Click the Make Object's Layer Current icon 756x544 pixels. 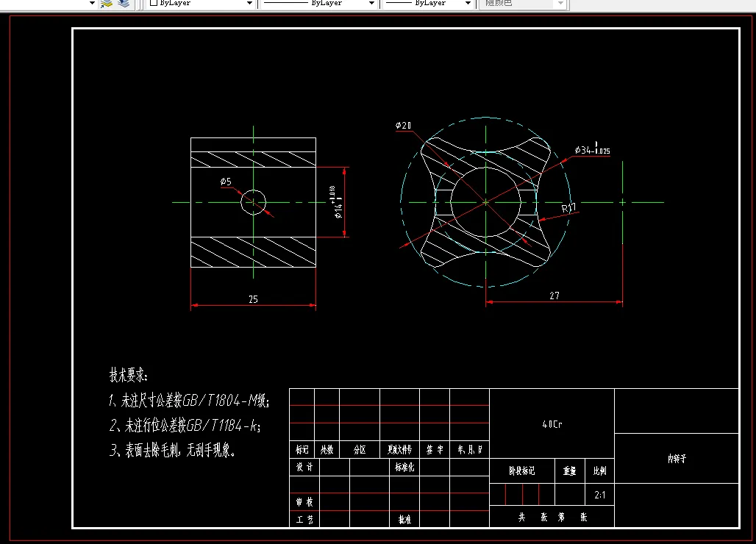(x=107, y=4)
